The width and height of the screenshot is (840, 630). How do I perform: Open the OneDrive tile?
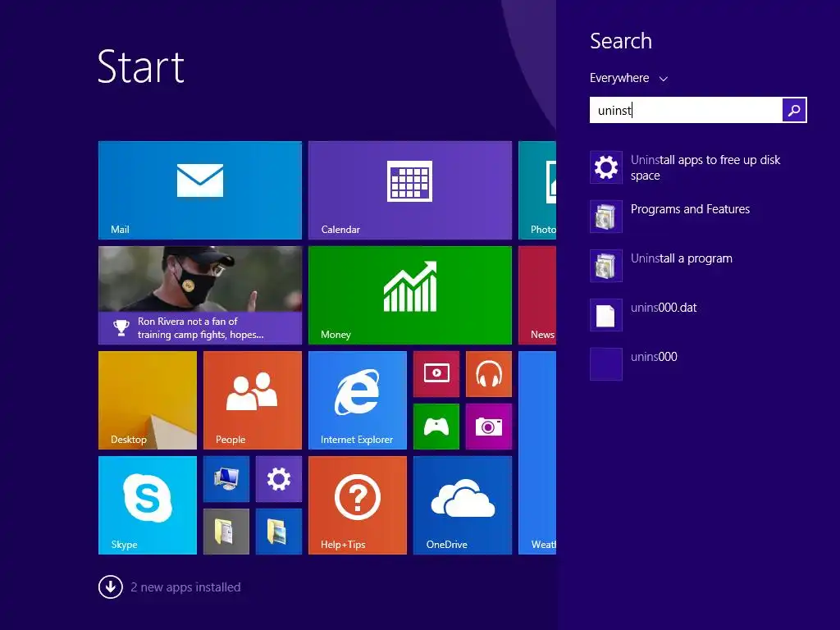tap(463, 505)
